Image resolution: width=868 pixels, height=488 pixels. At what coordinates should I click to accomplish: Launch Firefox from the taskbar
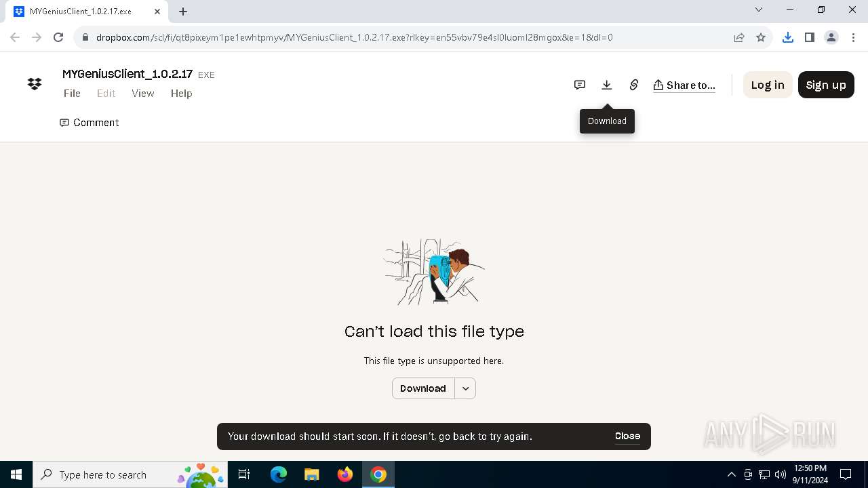[x=345, y=474]
